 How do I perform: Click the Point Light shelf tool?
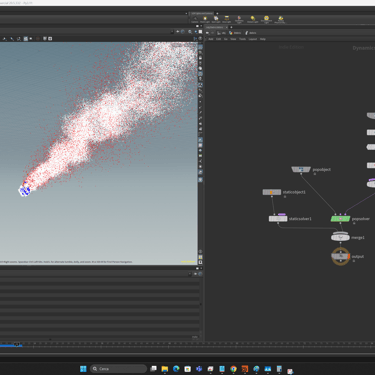pyautogui.click(x=205, y=20)
